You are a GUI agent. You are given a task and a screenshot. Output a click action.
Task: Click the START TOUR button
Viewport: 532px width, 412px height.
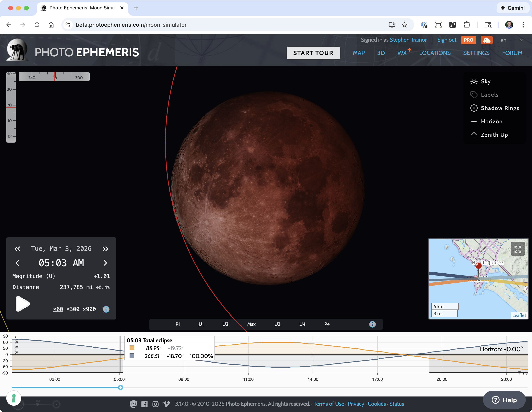(313, 53)
